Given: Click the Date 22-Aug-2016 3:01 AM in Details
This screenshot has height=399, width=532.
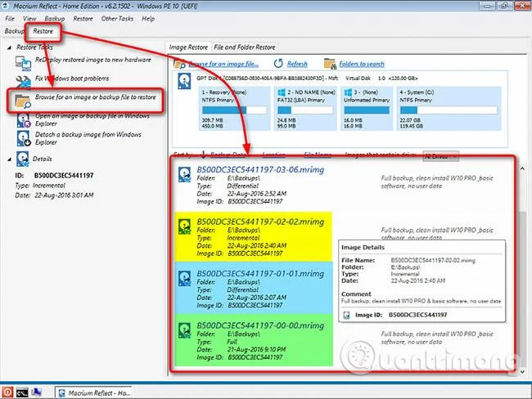Looking at the screenshot, I should [54, 195].
